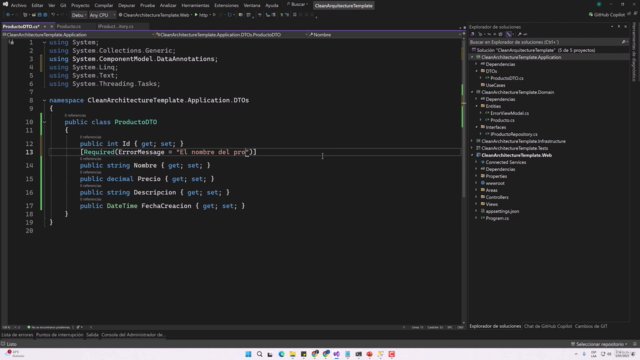Expand the CleanArchitectureTemplate.Tests project
The height and width of the screenshot is (360, 640).
472,149
